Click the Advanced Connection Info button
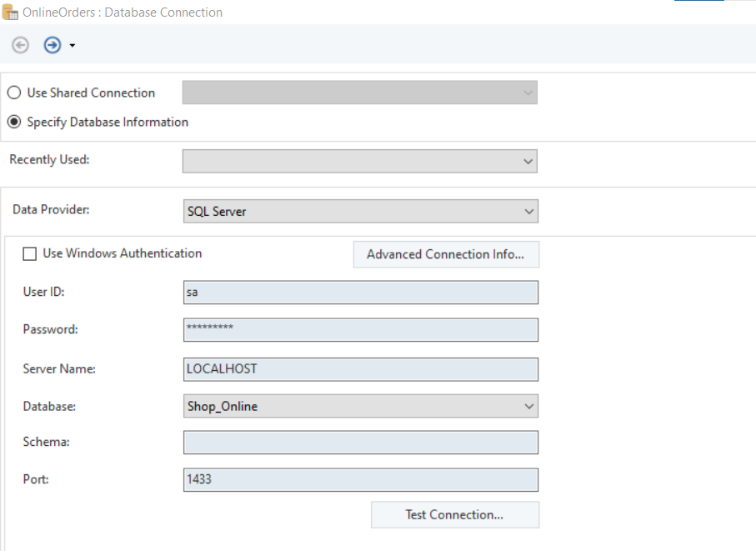This screenshot has width=756, height=551. click(x=446, y=254)
